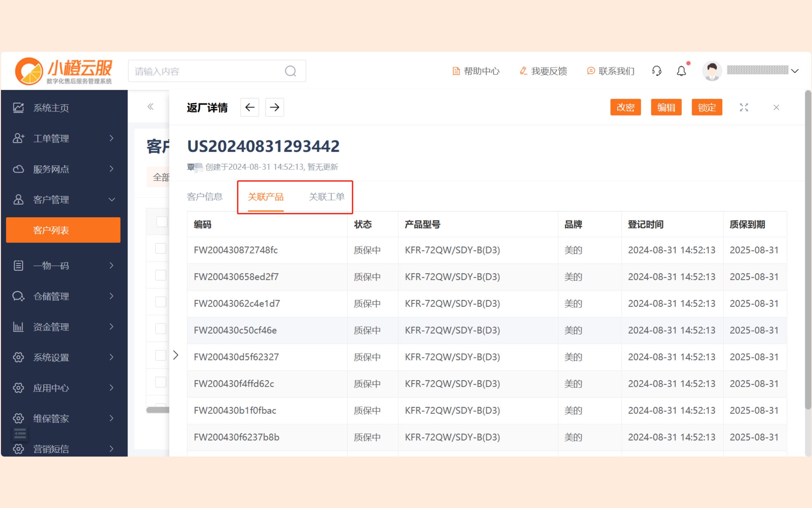The image size is (812, 508).
Task: Click the 营销短信 gear icon
Action: (18, 449)
